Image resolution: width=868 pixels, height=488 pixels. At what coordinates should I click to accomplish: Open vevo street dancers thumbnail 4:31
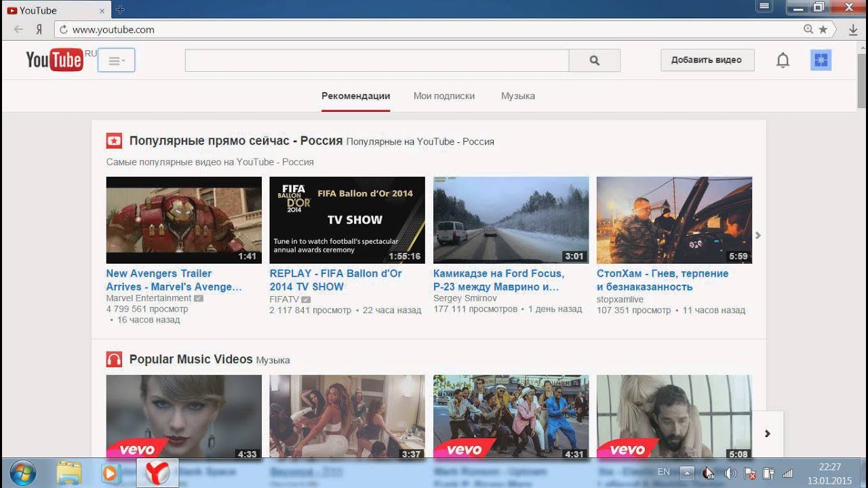511,417
